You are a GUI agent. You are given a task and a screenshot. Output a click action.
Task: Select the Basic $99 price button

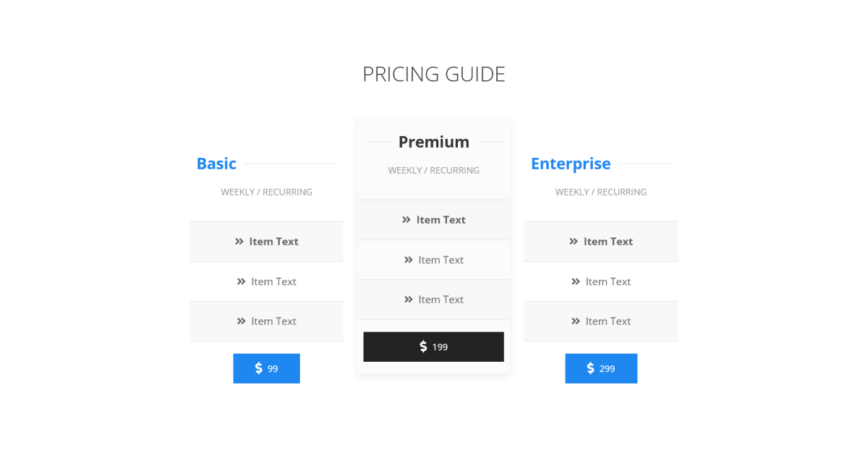266,368
